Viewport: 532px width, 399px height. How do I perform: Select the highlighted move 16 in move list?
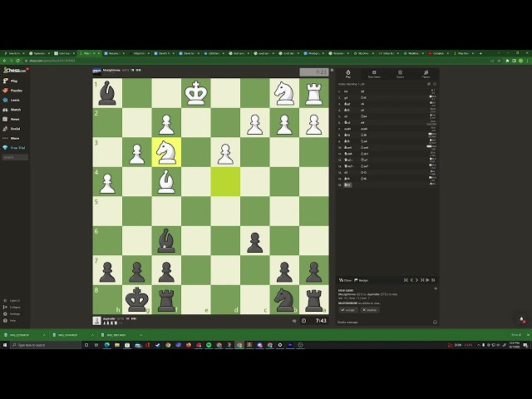(348, 185)
